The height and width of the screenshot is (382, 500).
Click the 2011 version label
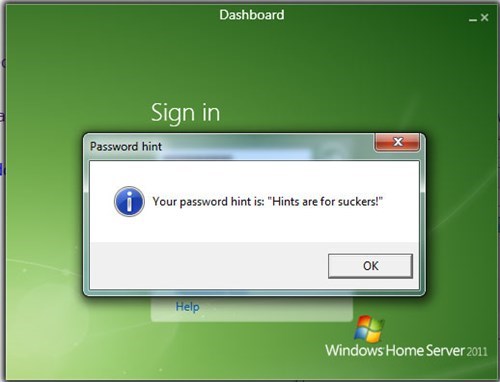click(477, 351)
